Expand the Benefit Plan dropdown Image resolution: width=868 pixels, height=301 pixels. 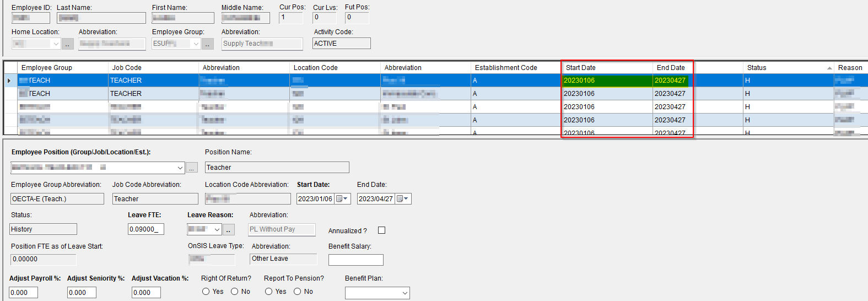pyautogui.click(x=405, y=293)
